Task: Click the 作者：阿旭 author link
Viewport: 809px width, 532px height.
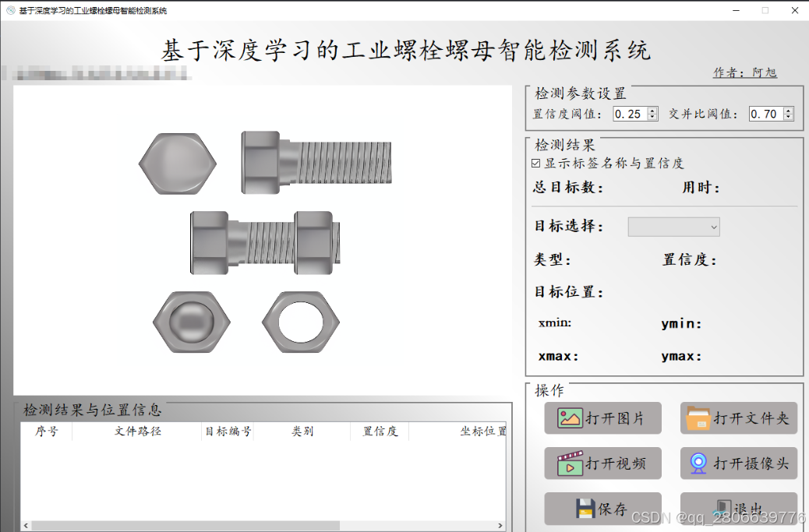Action: click(x=745, y=72)
